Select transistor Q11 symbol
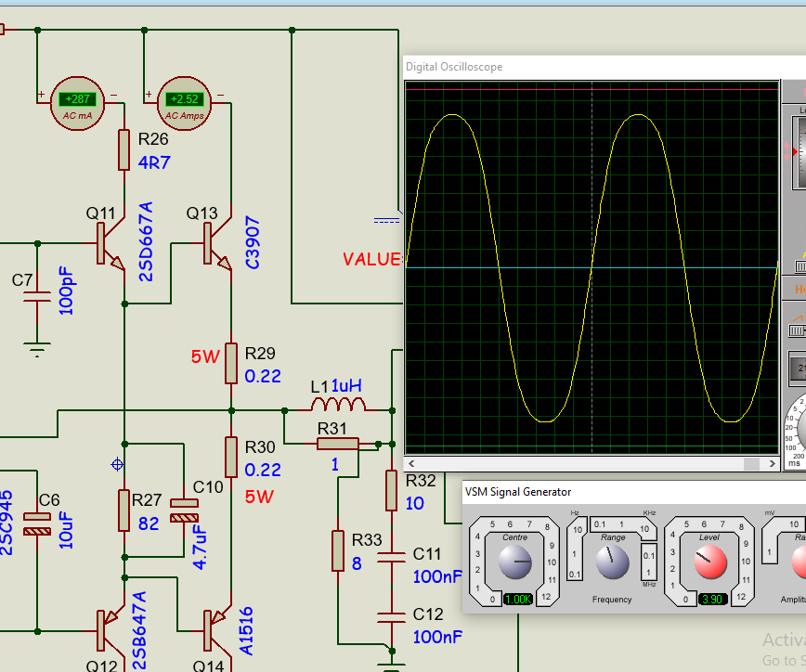Viewport: 806px width, 672px height. pyautogui.click(x=110, y=242)
